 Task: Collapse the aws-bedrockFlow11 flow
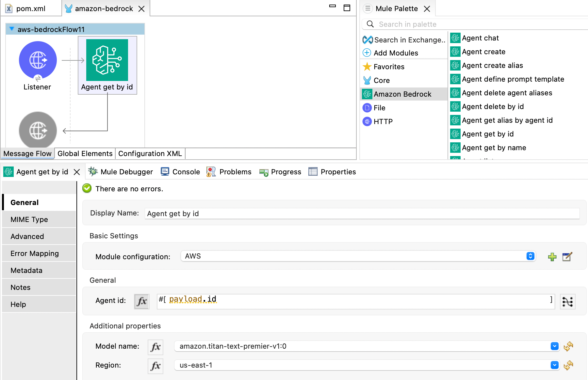pyautogui.click(x=12, y=29)
